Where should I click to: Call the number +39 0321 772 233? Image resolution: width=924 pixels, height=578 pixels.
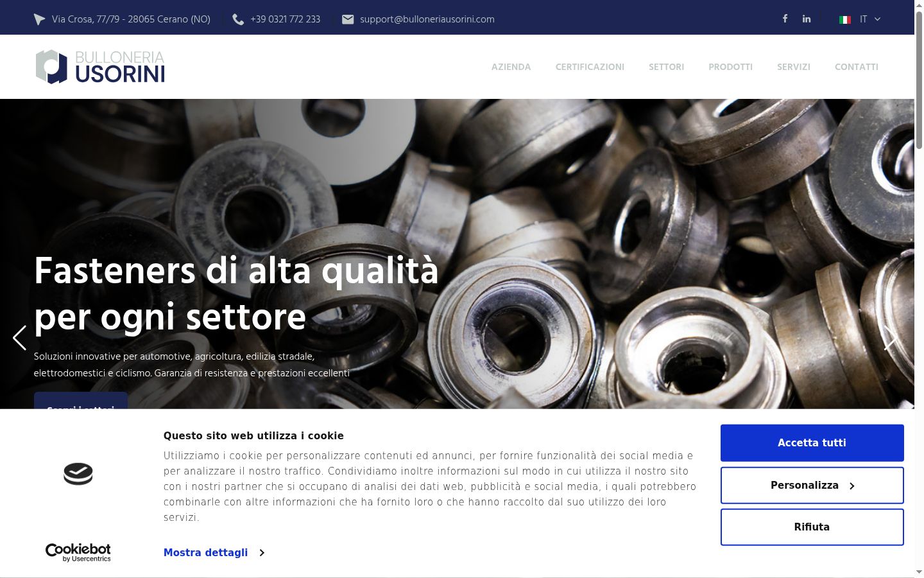click(x=285, y=19)
